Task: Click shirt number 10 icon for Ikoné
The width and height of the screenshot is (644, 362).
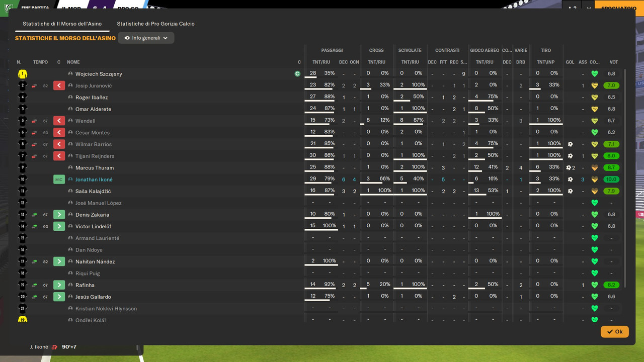Action: (x=22, y=179)
